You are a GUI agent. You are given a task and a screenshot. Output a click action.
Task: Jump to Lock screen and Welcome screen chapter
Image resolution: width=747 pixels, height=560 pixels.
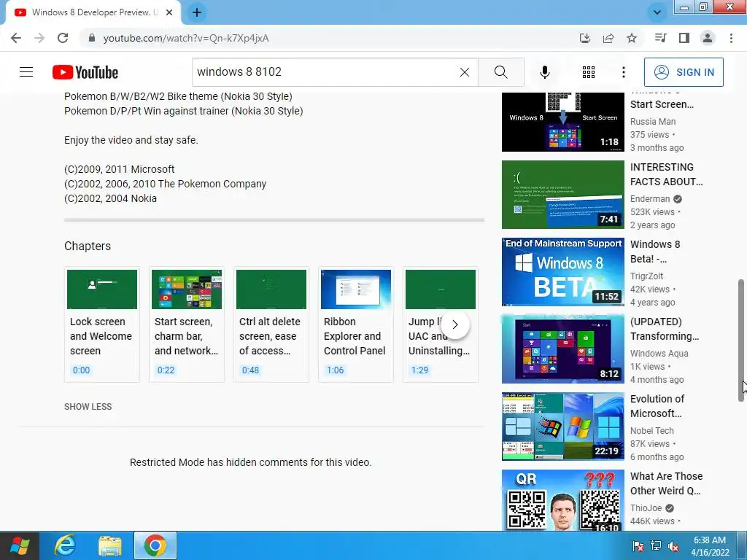(102, 324)
